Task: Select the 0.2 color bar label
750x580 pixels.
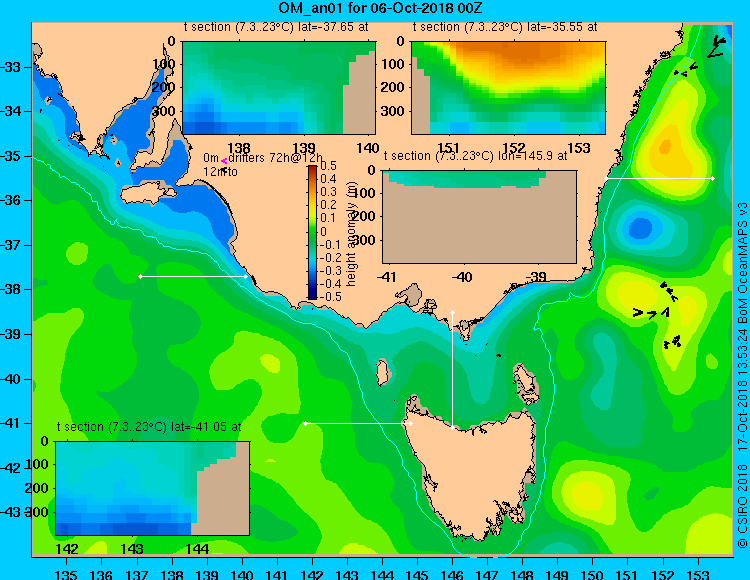Action: tap(329, 205)
